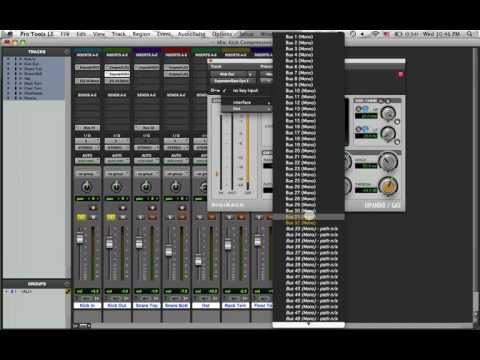The width and height of the screenshot is (480, 360).
Task: Open the AudioSuite menu
Action: click(191, 34)
